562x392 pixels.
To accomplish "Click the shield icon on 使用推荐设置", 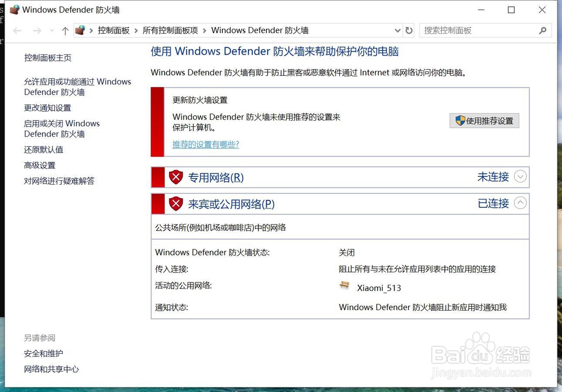I will [460, 121].
